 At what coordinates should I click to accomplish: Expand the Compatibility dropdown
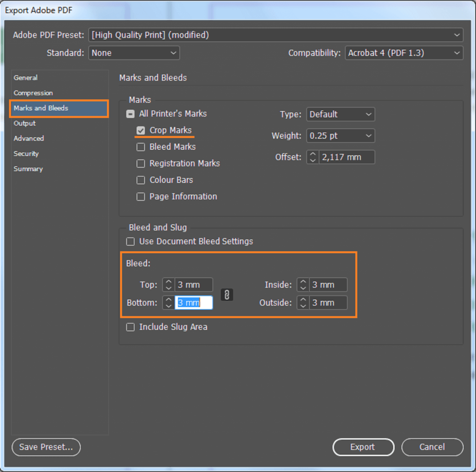404,53
